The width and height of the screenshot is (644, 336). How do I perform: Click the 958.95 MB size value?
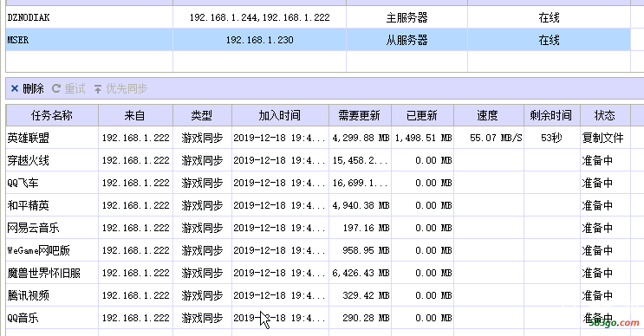366,250
